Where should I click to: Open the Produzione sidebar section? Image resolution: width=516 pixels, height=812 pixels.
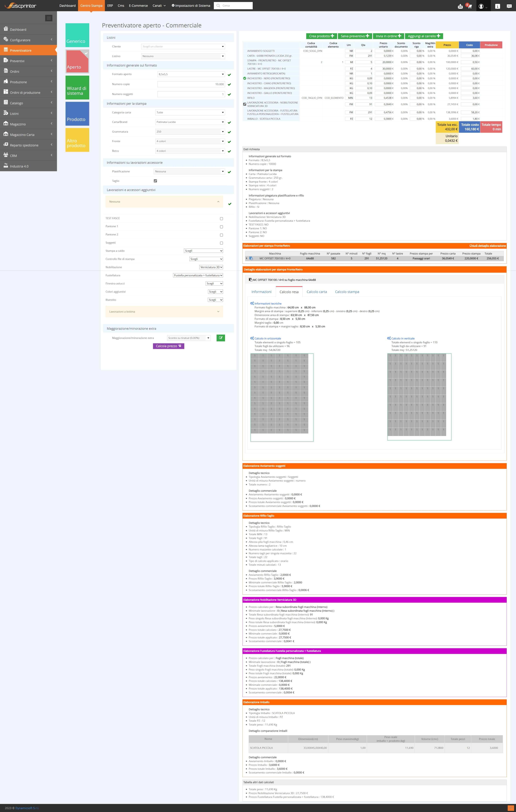coord(28,82)
